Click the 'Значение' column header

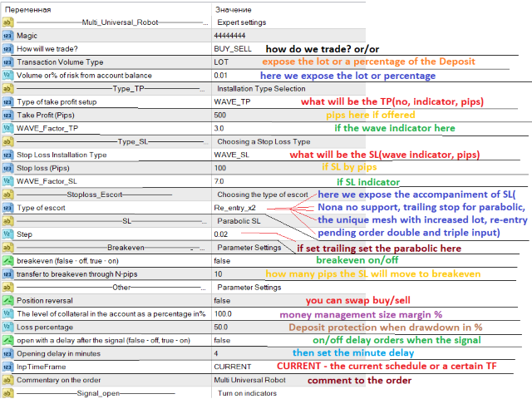click(x=233, y=10)
